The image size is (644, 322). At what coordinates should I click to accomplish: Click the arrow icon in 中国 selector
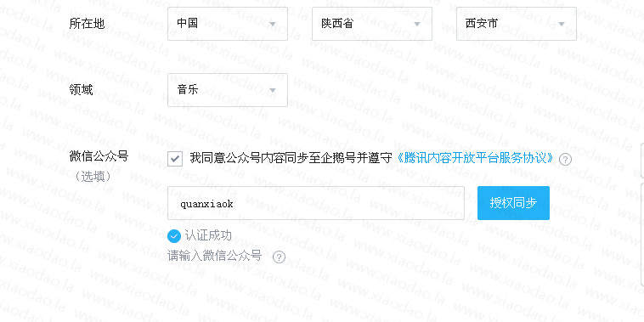point(273,25)
